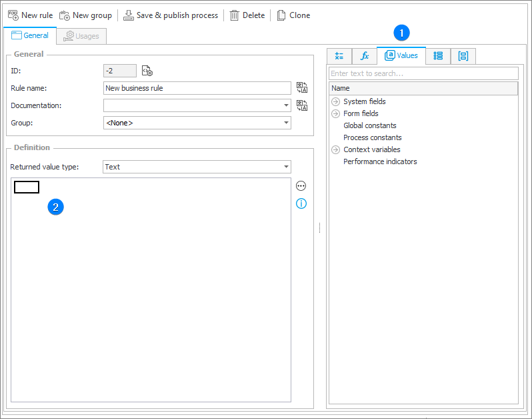Click the Name column header
The height and width of the screenshot is (419, 532).
coord(423,88)
